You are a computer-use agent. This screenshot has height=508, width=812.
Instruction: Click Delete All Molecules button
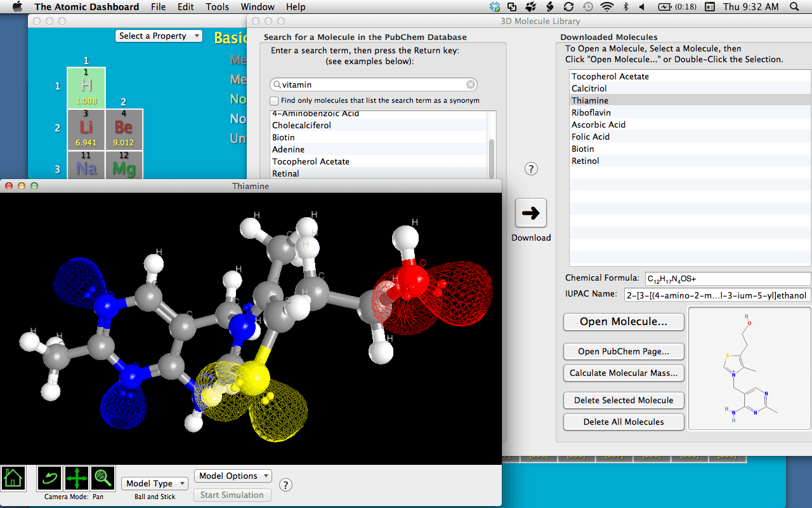624,422
